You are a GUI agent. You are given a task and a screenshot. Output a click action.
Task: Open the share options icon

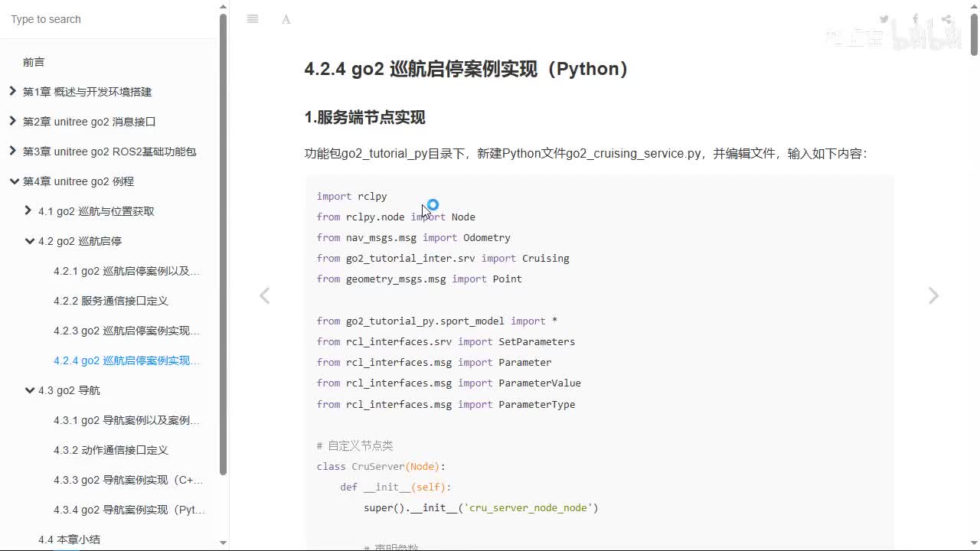(x=947, y=19)
